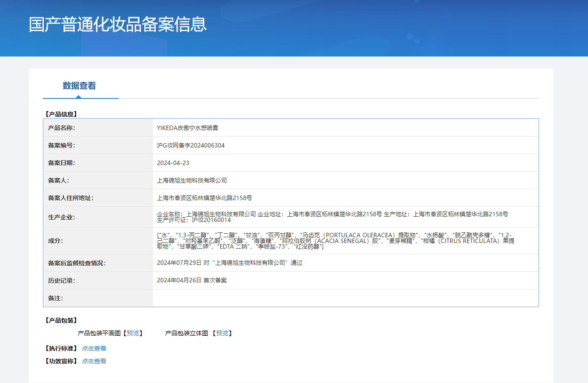Screen dimensions: 588x383
Task: Select page title 国产普通化妆品备案信息
Action: [x=118, y=25]
